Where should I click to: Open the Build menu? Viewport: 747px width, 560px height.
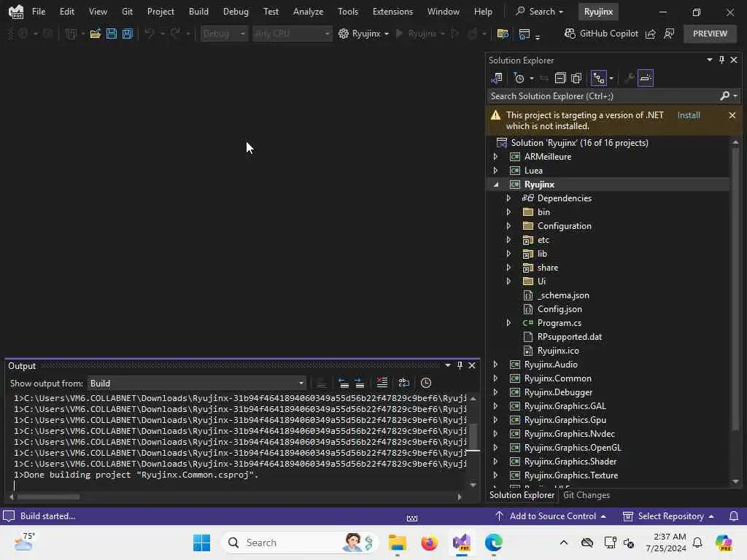pos(198,12)
